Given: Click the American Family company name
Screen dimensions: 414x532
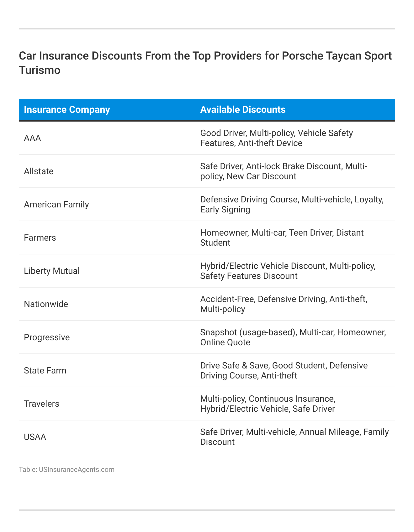Looking at the screenshot, I should pos(56,205).
